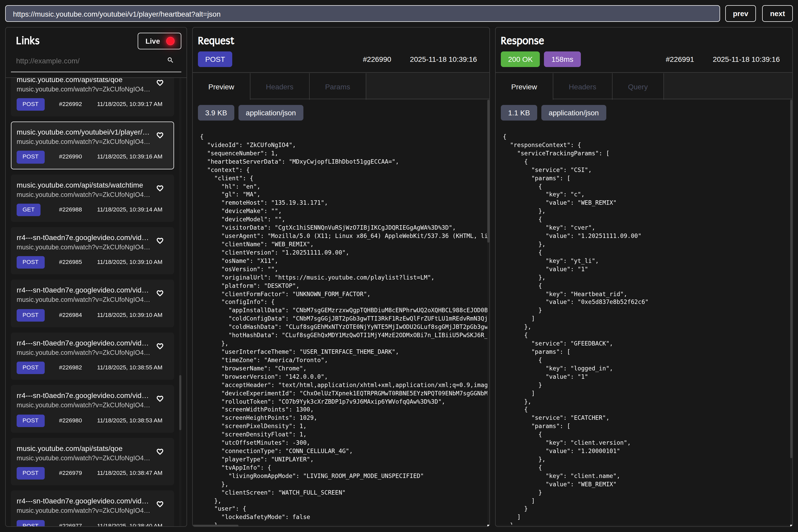Click the heart icon on request #226984
Viewport: 798px width, 532px height.
[x=160, y=293]
